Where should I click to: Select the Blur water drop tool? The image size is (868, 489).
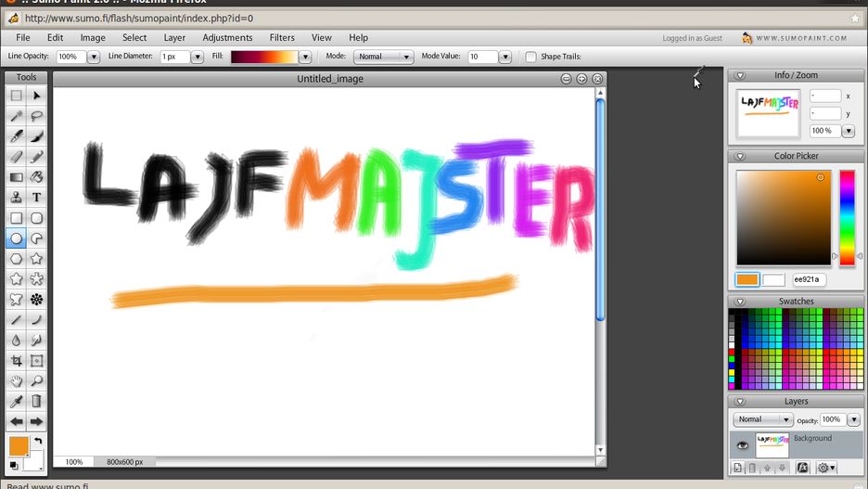coord(16,341)
